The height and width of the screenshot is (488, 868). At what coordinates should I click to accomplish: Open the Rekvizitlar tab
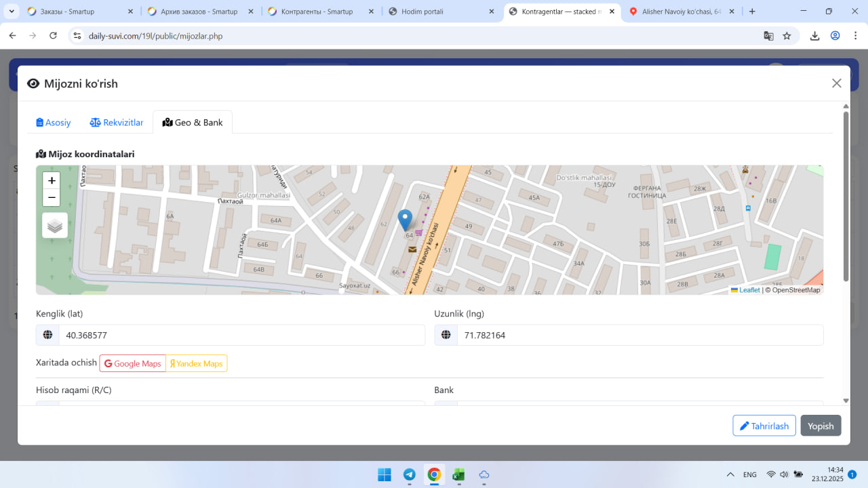117,123
